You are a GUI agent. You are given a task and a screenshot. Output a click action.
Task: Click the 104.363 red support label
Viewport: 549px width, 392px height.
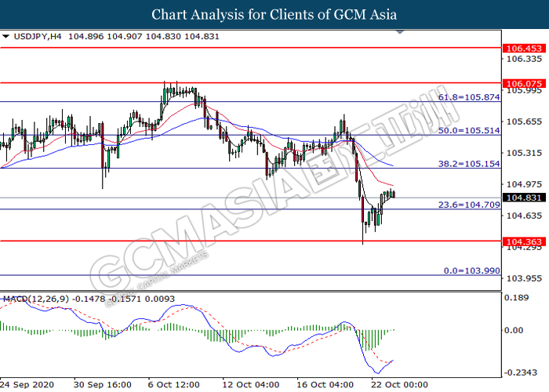click(x=524, y=241)
